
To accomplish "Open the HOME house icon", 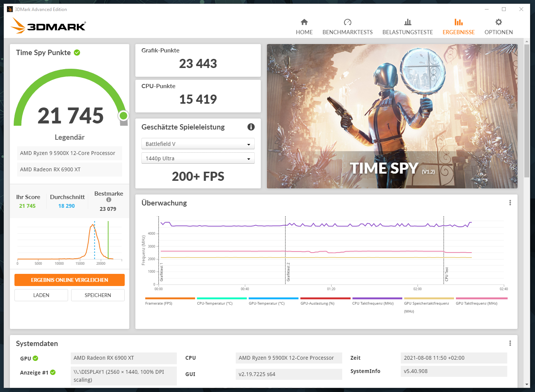I will click(304, 22).
